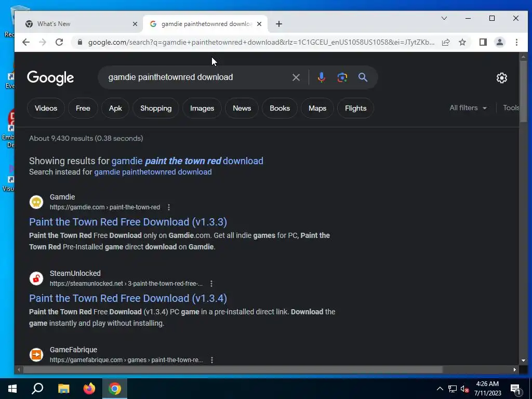Apply the Free filter chip

click(x=83, y=108)
